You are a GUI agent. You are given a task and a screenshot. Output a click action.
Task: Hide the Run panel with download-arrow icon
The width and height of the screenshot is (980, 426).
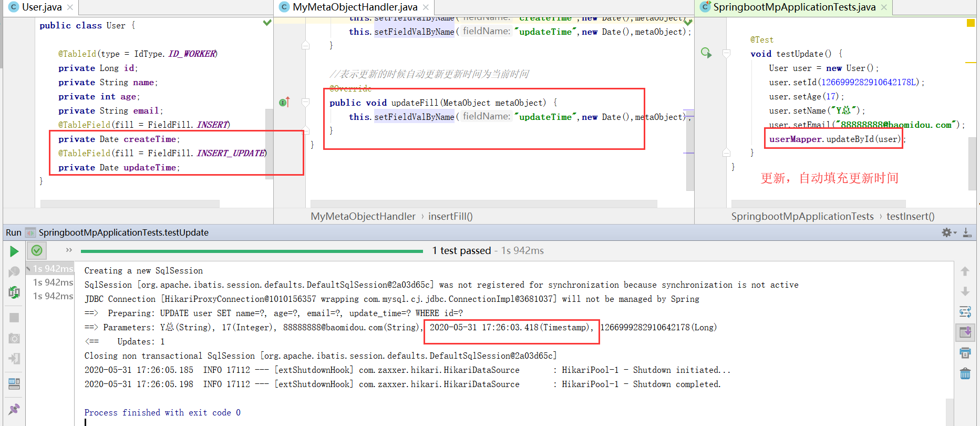pyautogui.click(x=967, y=232)
